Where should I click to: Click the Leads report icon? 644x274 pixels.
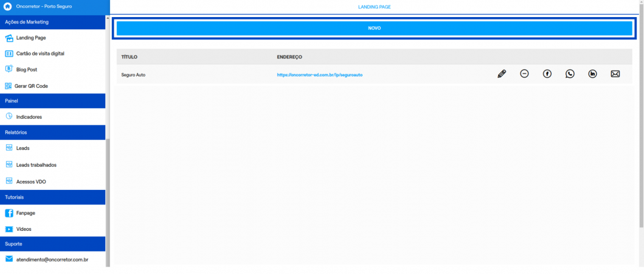tap(9, 148)
